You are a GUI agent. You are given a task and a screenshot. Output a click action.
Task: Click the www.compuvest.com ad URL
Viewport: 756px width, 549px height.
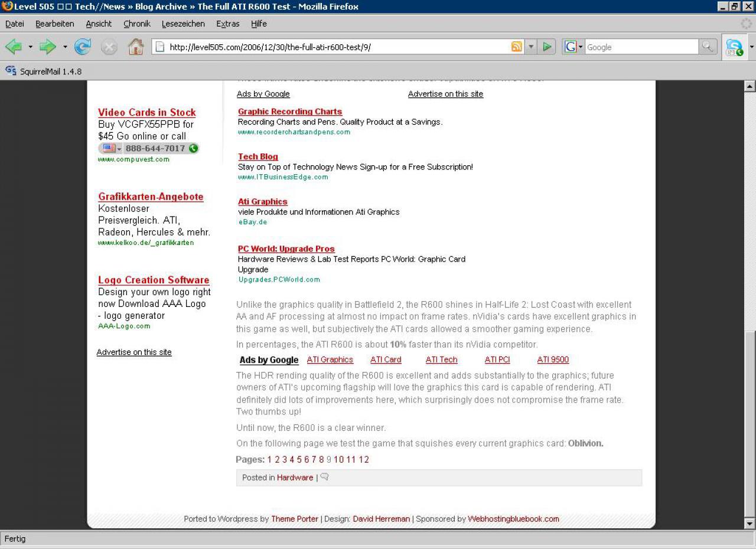pos(133,159)
